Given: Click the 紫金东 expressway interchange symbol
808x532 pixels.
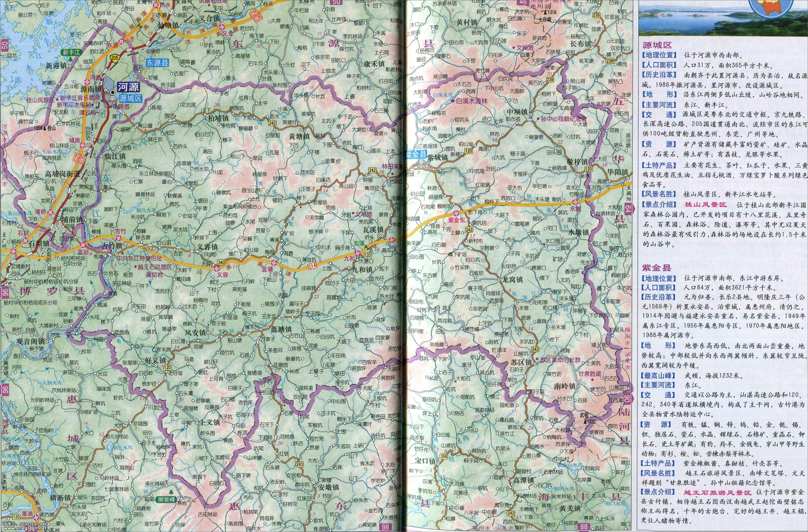Looking at the screenshot, I should pyautogui.click(x=456, y=213).
